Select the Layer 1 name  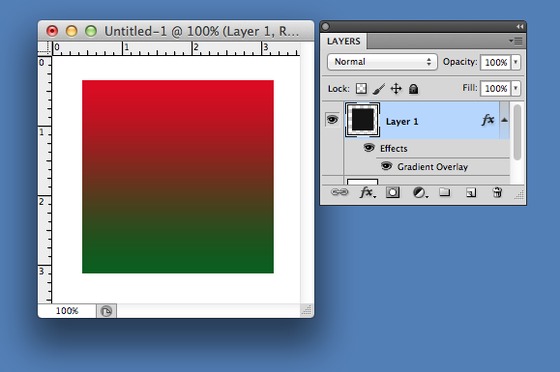(402, 122)
